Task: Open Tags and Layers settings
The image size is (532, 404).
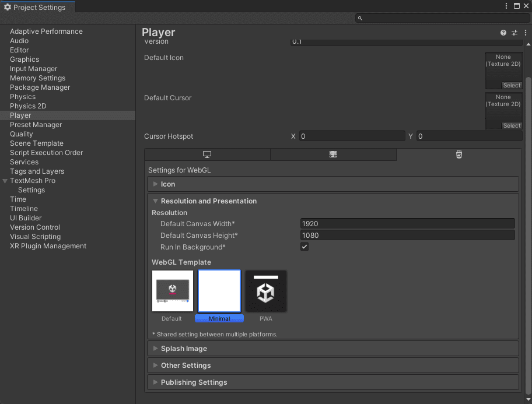Action: (37, 171)
